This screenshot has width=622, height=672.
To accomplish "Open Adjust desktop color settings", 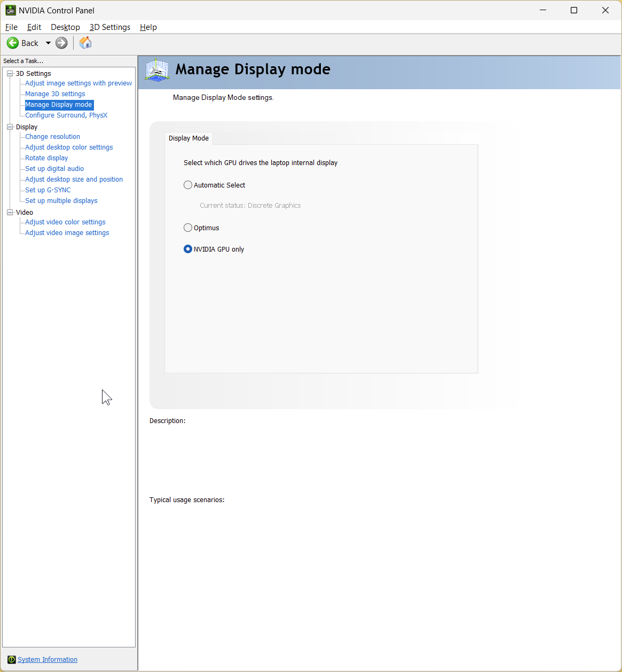I will coord(69,147).
